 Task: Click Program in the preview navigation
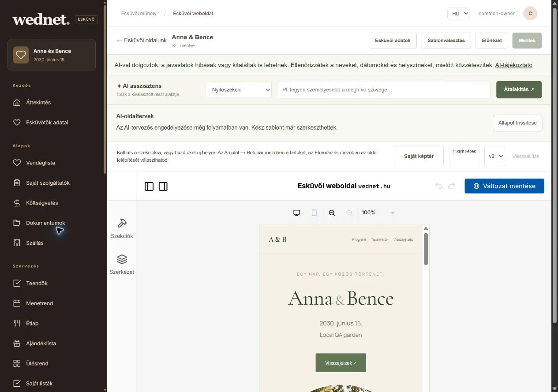(x=359, y=239)
